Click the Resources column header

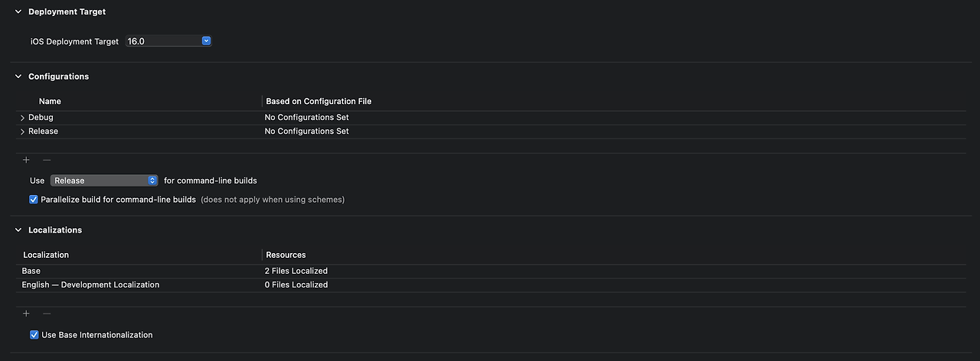pos(286,255)
